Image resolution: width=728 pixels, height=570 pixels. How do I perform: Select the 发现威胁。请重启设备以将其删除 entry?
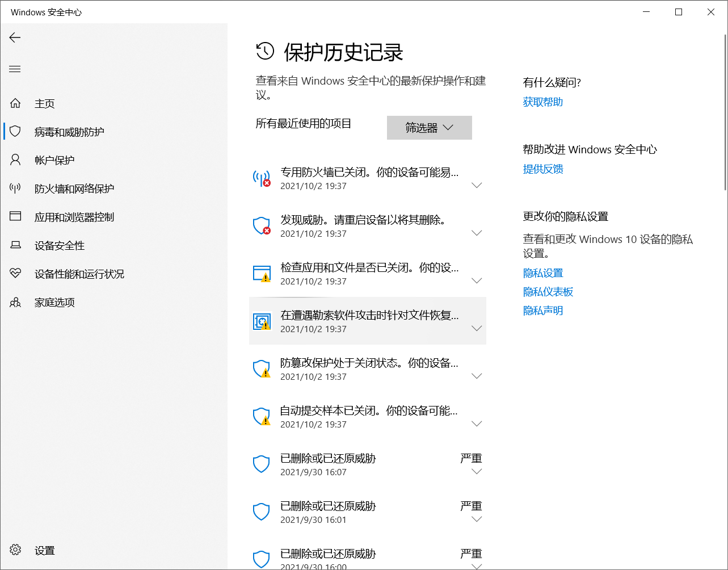(x=363, y=220)
